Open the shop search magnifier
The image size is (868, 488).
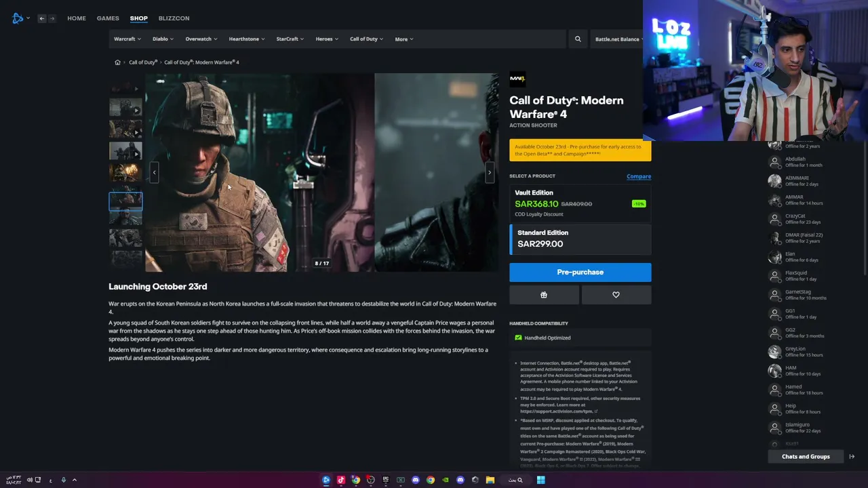click(x=578, y=39)
